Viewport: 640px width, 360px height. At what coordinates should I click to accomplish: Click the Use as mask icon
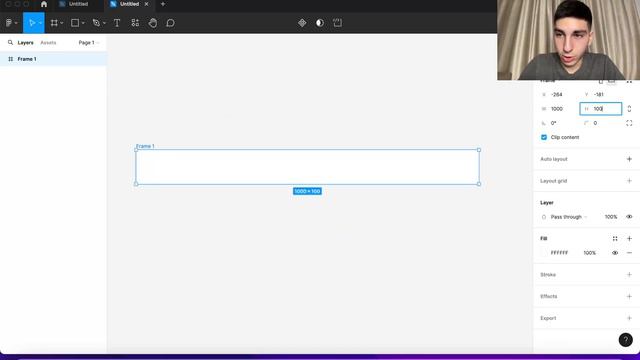pos(320,23)
